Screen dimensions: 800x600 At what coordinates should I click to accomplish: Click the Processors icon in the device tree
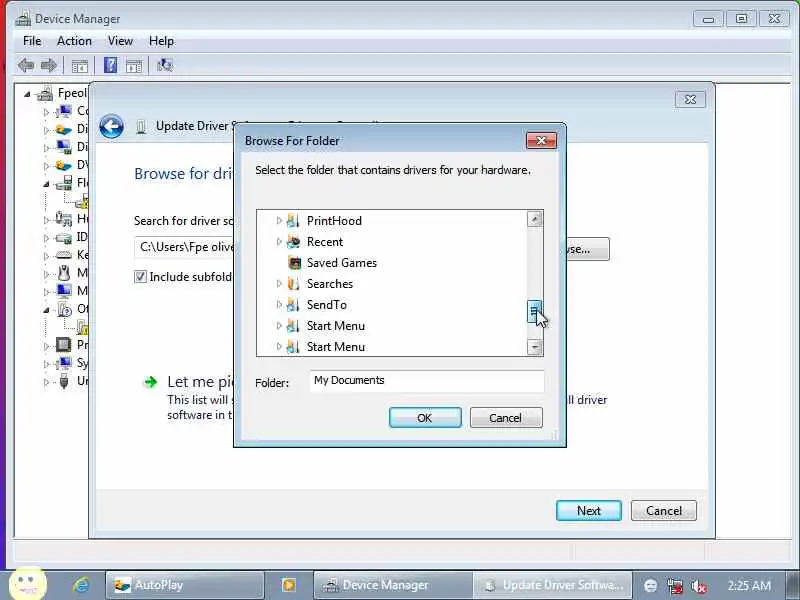(x=63, y=345)
